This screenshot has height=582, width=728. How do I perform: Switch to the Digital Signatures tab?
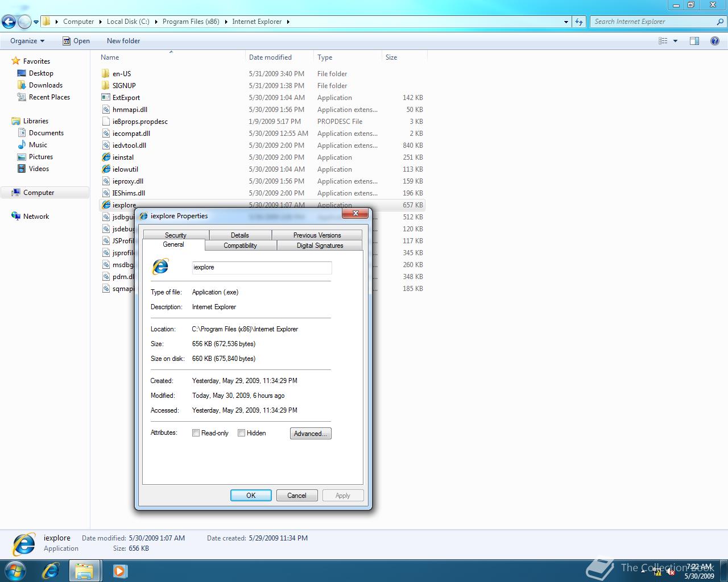[x=320, y=246]
